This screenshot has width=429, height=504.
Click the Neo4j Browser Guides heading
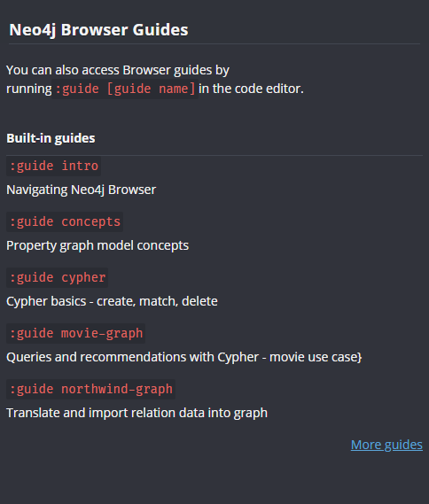(98, 30)
